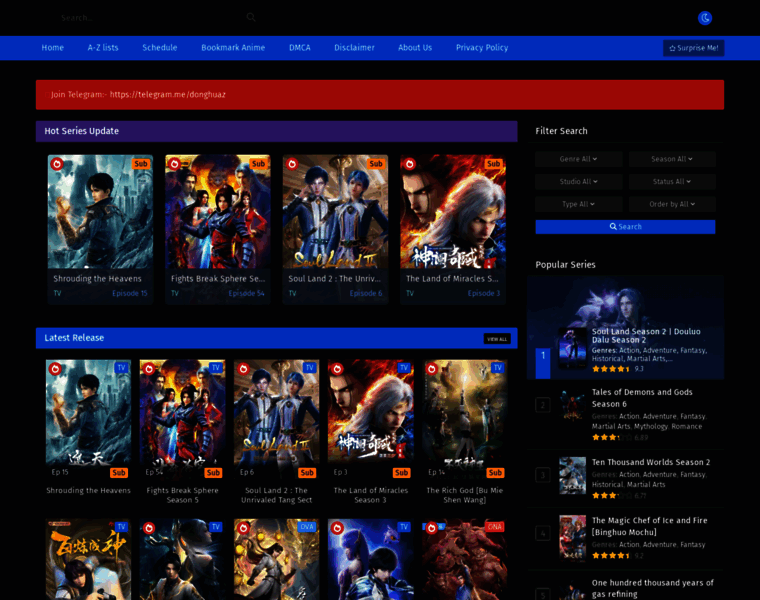Open Disclaimer page
This screenshot has width=760, height=600.
[x=354, y=47]
